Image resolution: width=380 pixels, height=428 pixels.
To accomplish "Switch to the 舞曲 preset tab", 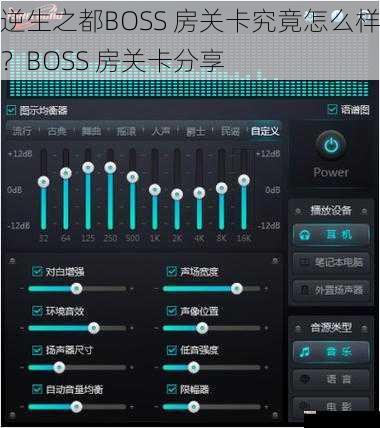I will coord(91,131).
